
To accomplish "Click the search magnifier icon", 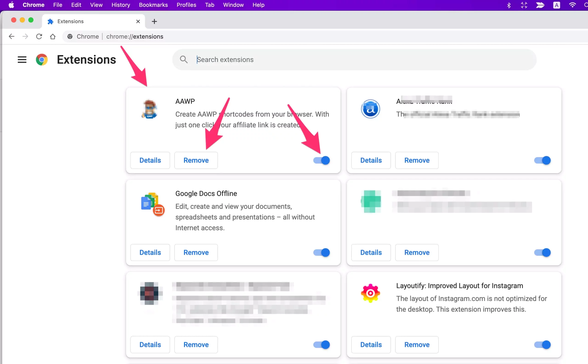I will coord(184,59).
